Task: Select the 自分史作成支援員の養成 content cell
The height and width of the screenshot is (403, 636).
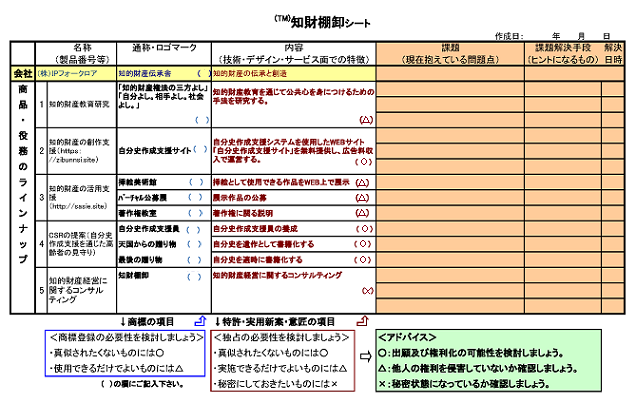Action: click(x=294, y=229)
